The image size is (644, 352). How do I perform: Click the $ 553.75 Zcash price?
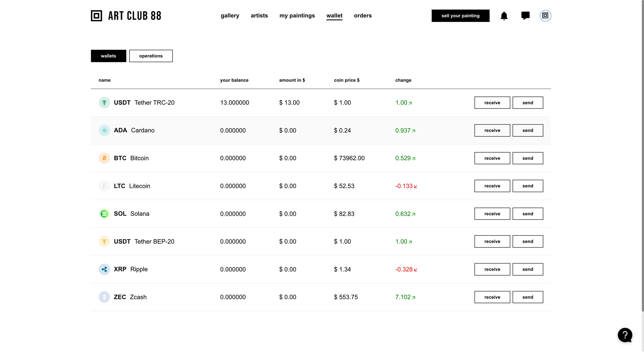tap(346, 297)
